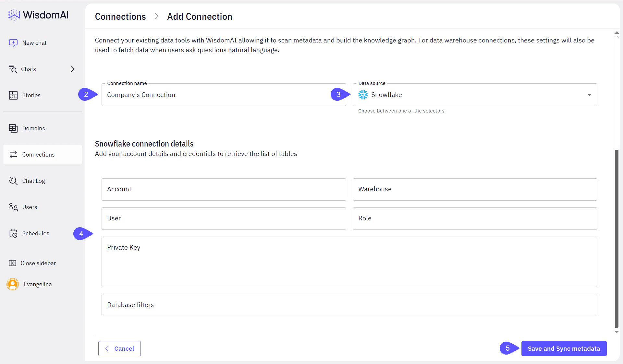Open the Evangelina profile avatar
The image size is (623, 364).
pyautogui.click(x=13, y=284)
